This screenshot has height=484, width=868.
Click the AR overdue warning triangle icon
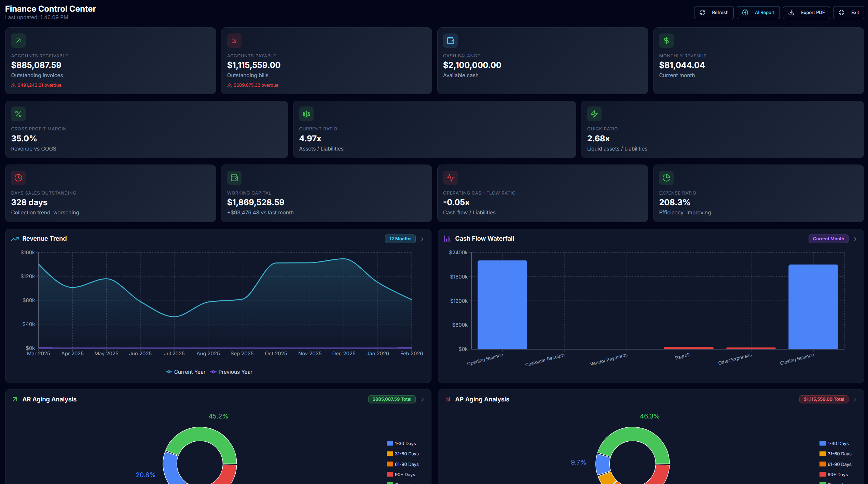click(13, 85)
